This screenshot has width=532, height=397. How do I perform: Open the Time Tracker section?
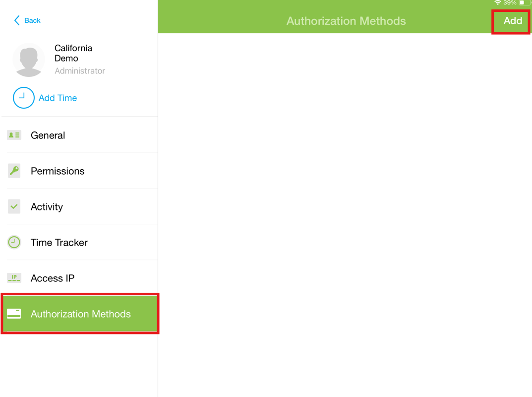pyautogui.click(x=80, y=242)
